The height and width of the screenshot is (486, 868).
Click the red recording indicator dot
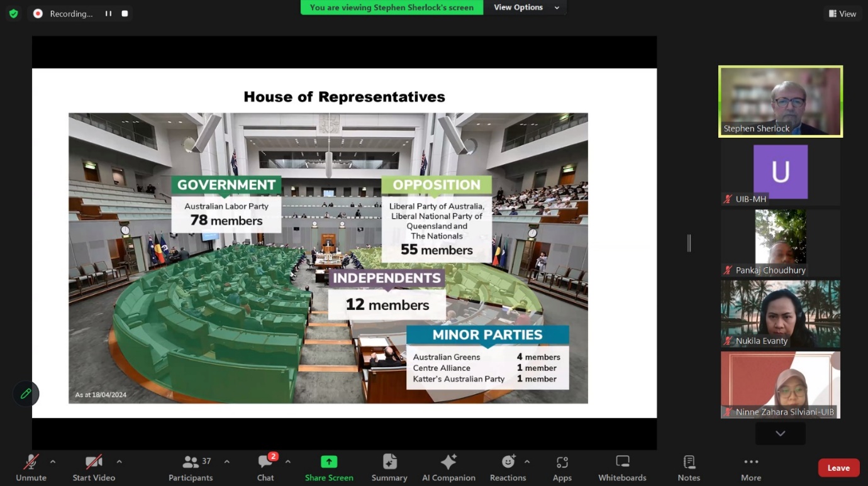(38, 13)
